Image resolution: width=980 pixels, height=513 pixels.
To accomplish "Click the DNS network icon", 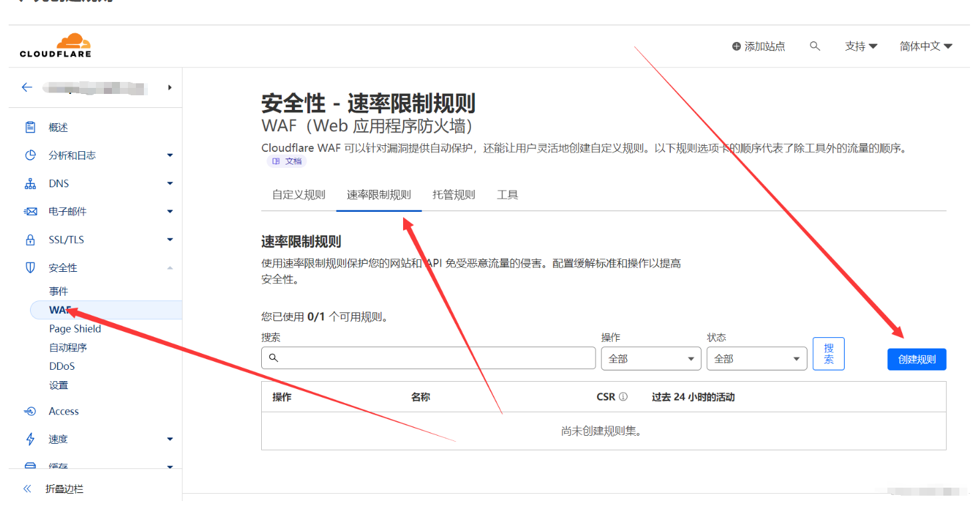I will click(30, 183).
